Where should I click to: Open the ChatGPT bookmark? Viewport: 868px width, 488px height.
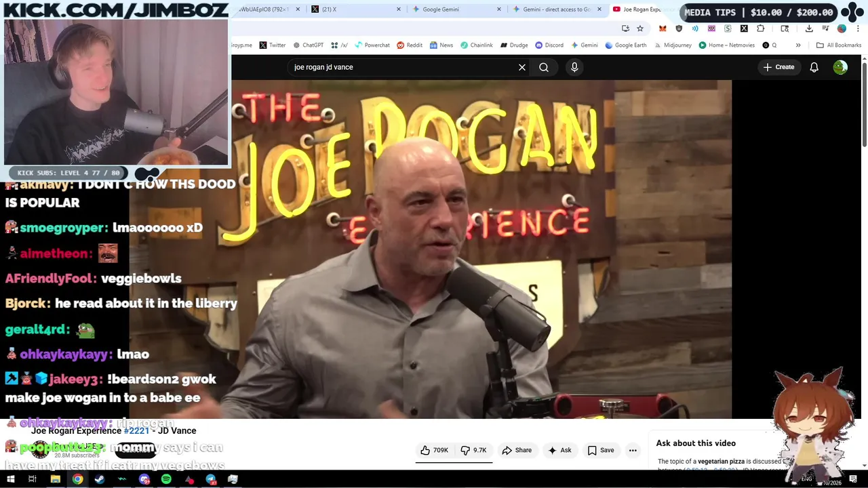(308, 45)
